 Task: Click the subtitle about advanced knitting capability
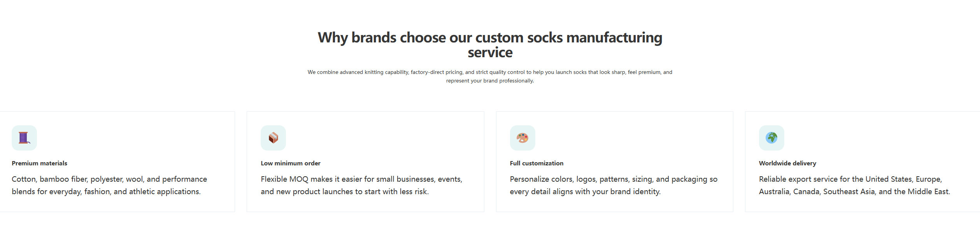tap(490, 72)
